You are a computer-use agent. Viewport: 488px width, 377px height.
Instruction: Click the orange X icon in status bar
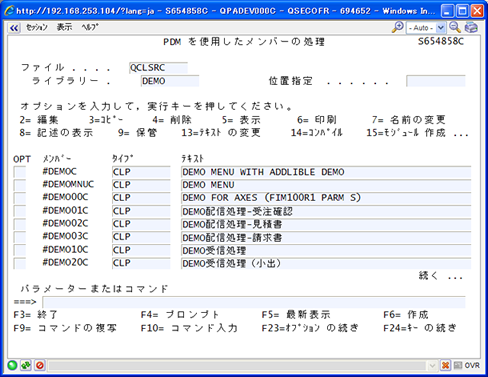click(445, 365)
